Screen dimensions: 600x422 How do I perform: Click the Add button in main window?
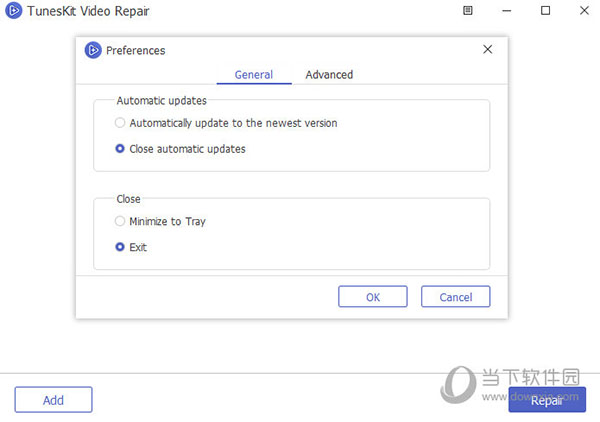(x=54, y=400)
